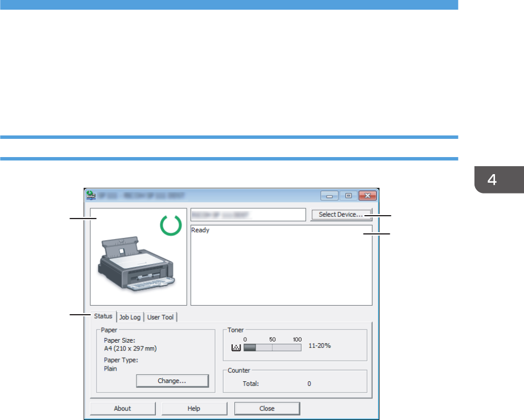Click the A4 (210 x 297 mm) text
This screenshot has width=524, height=420.
pos(130,348)
